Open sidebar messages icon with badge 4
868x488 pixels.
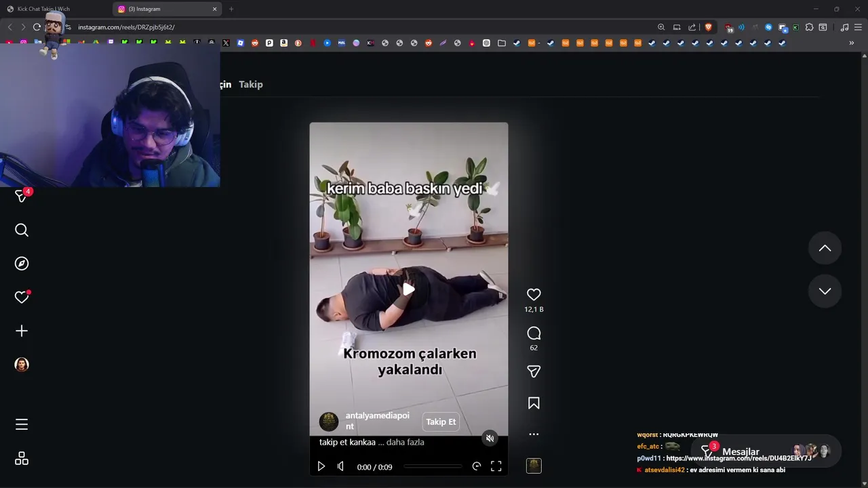(22, 195)
